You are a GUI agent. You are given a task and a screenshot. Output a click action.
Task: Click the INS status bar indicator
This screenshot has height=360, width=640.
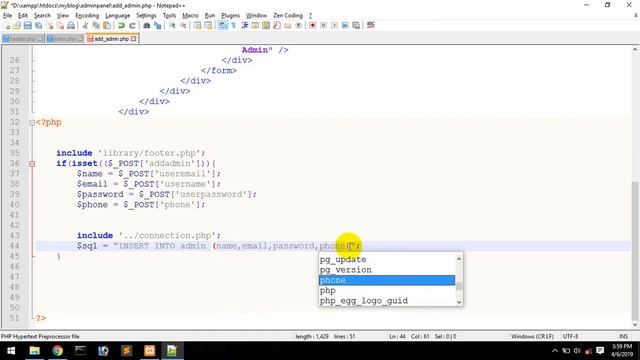[x=623, y=336]
